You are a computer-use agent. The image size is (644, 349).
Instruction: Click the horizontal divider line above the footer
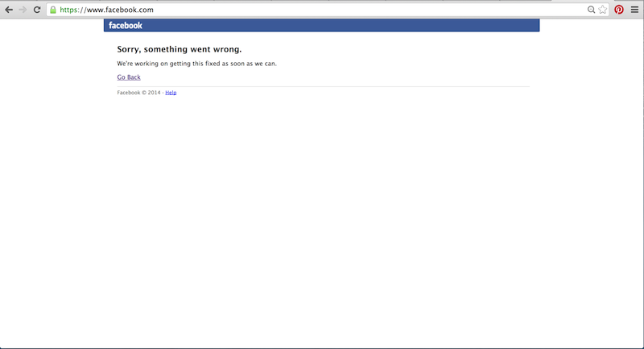click(x=322, y=85)
